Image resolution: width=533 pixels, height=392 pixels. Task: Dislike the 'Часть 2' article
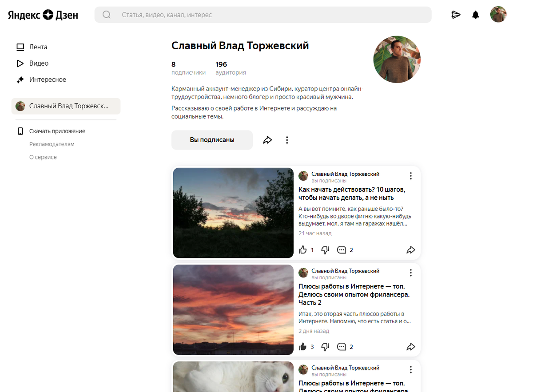click(325, 347)
